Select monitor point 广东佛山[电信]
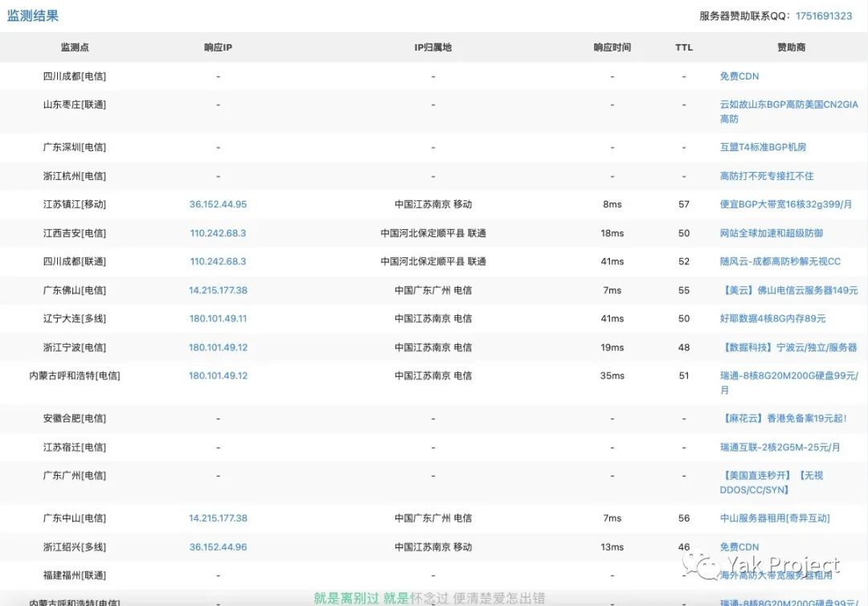The image size is (868, 606). click(75, 290)
